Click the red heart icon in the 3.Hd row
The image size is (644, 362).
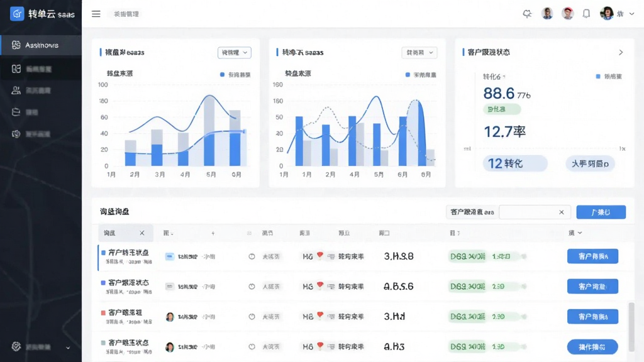[x=320, y=315]
